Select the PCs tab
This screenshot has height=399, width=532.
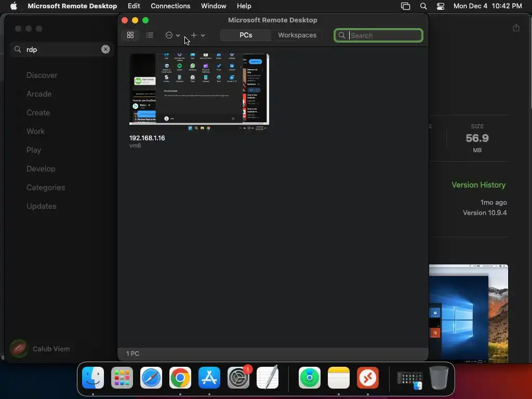pyautogui.click(x=246, y=35)
